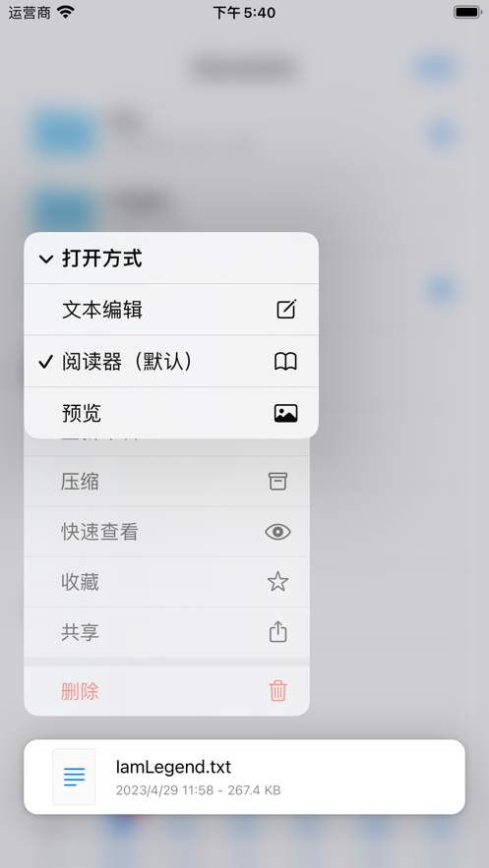Open 快速查看 for the file

166,532
